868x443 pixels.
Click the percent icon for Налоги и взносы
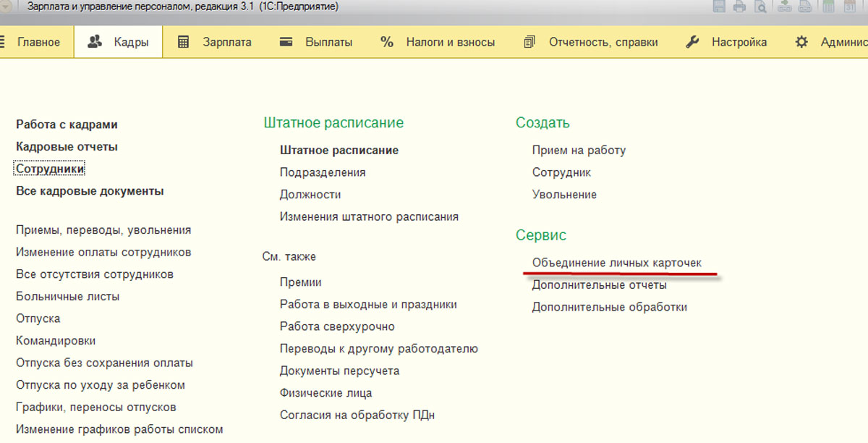click(387, 42)
